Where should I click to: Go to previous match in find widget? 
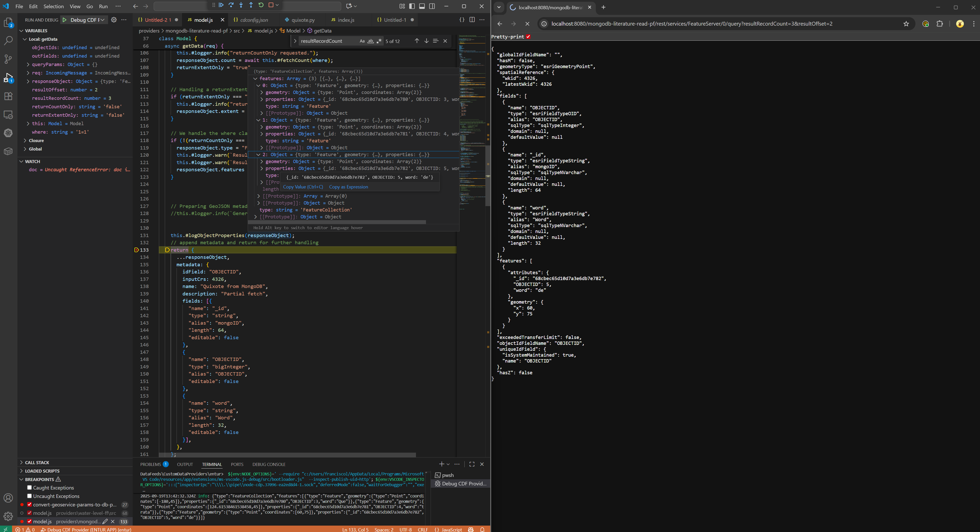pyautogui.click(x=416, y=41)
